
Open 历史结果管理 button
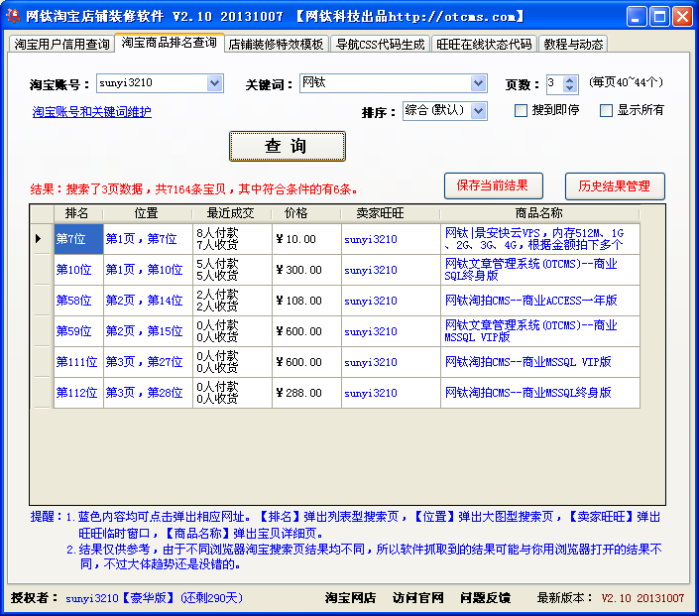click(615, 186)
